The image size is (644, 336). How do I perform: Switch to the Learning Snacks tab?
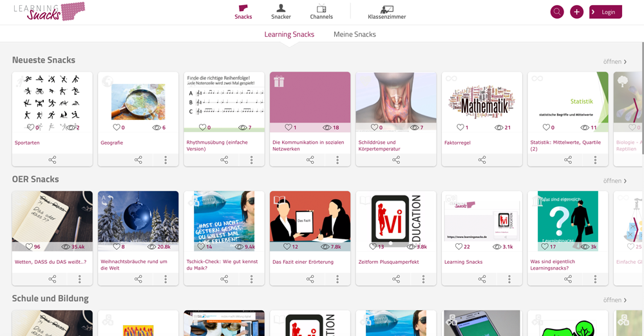point(289,35)
